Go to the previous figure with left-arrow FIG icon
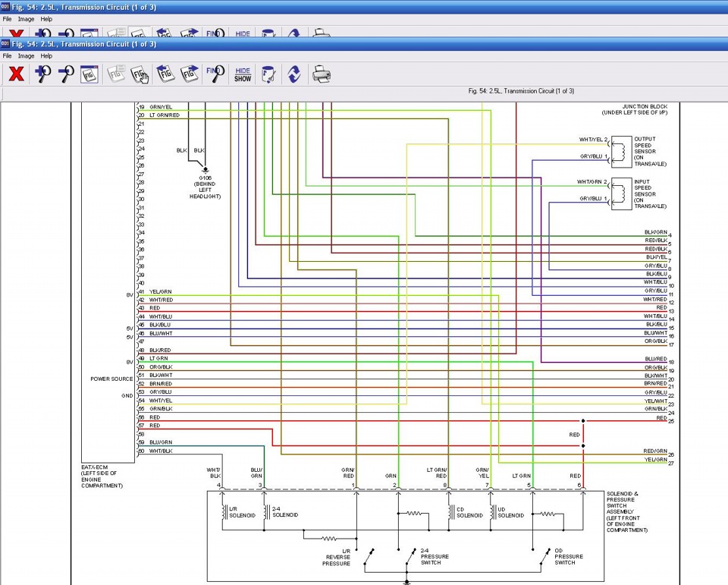Screen dimensions: 728x585 (x=165, y=74)
